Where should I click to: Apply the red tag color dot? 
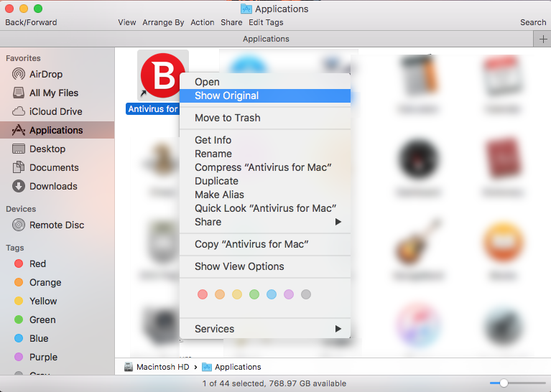(203, 294)
